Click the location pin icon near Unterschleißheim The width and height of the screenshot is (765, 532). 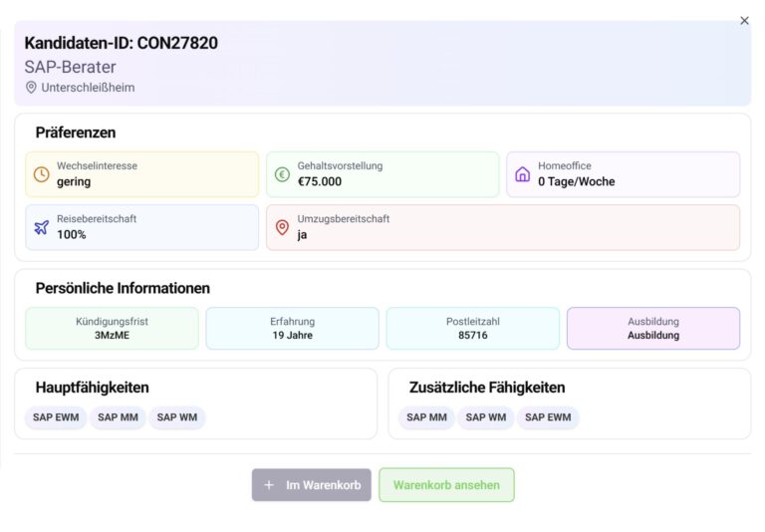click(31, 88)
